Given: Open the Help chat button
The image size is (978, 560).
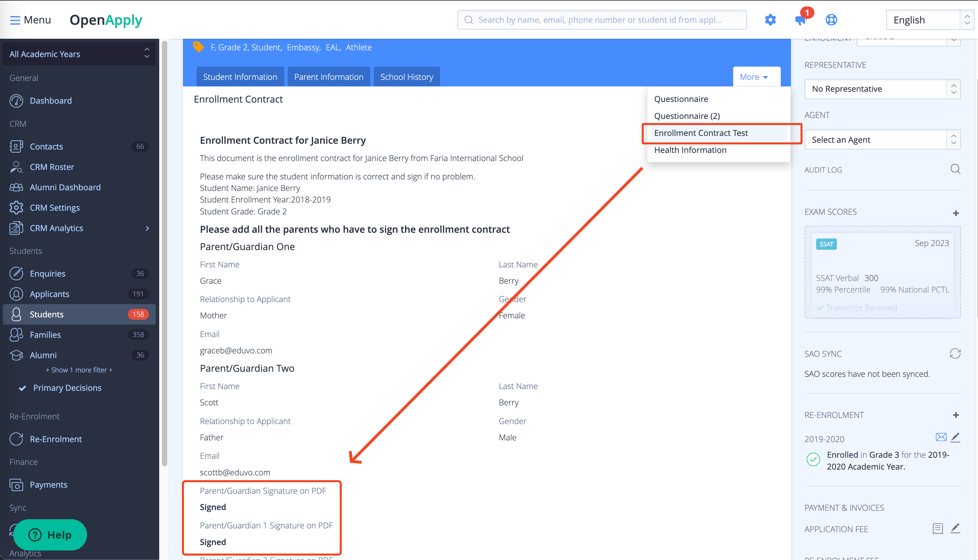Looking at the screenshot, I should tap(50, 535).
